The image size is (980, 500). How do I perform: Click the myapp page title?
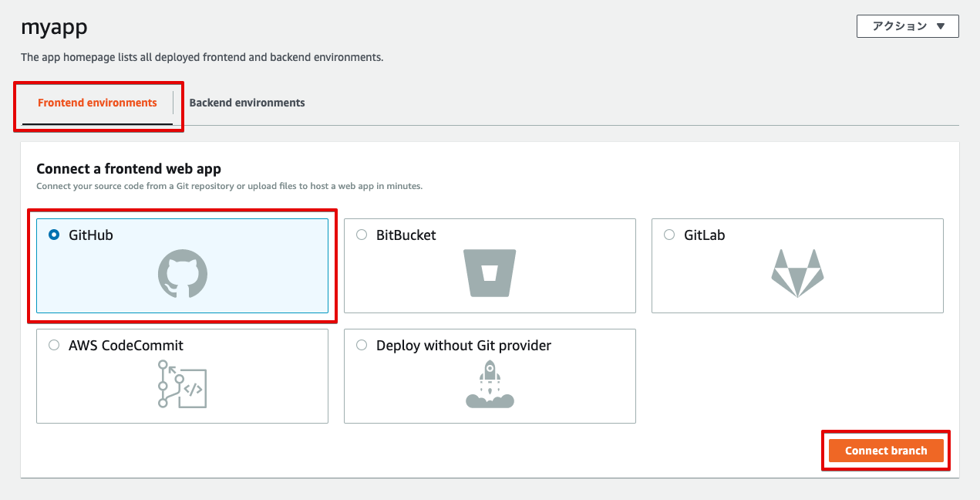point(54,27)
